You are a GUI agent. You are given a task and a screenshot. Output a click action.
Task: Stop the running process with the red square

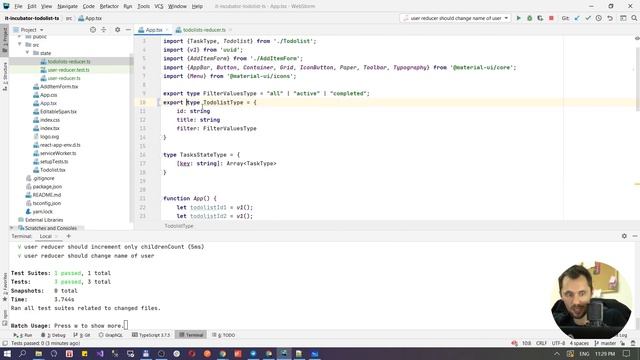coord(551,18)
